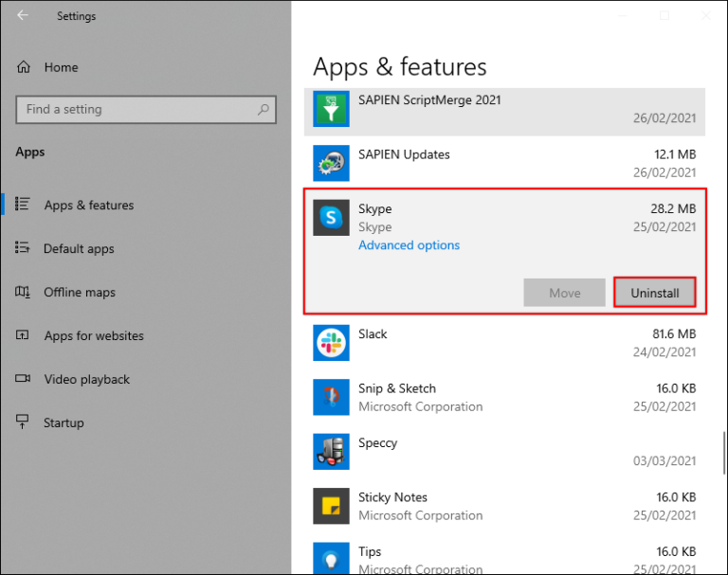Open Startup apps settings
The height and width of the screenshot is (575, 728).
pos(64,423)
